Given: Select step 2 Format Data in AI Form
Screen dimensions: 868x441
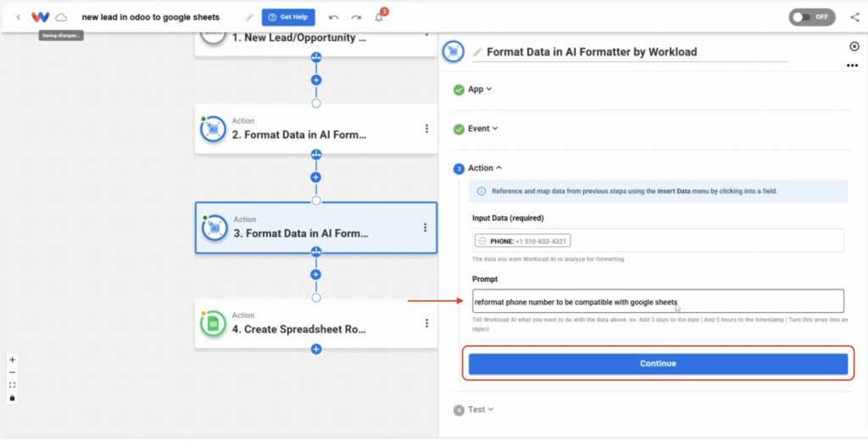Looking at the screenshot, I should pos(315,129).
